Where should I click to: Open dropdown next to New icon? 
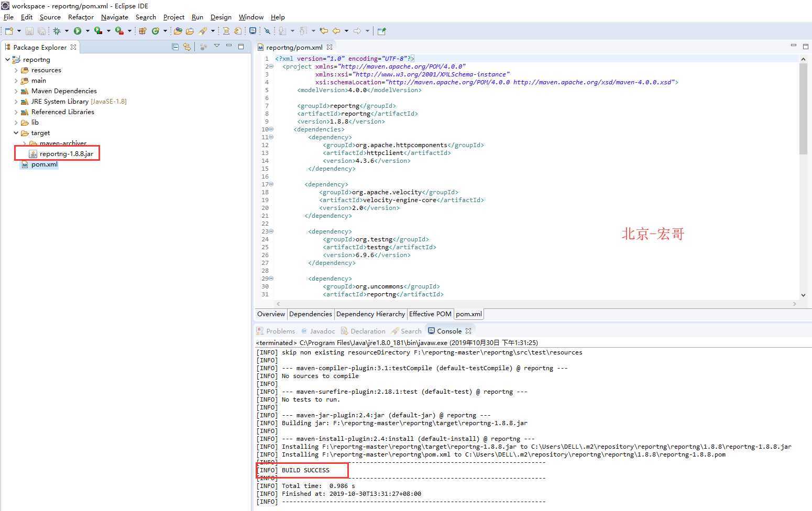coord(19,31)
